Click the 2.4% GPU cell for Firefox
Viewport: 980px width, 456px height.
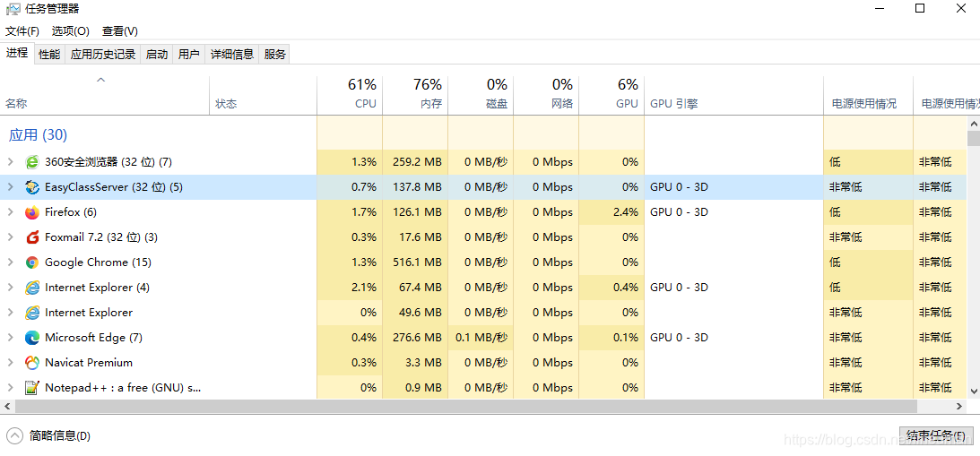(611, 212)
